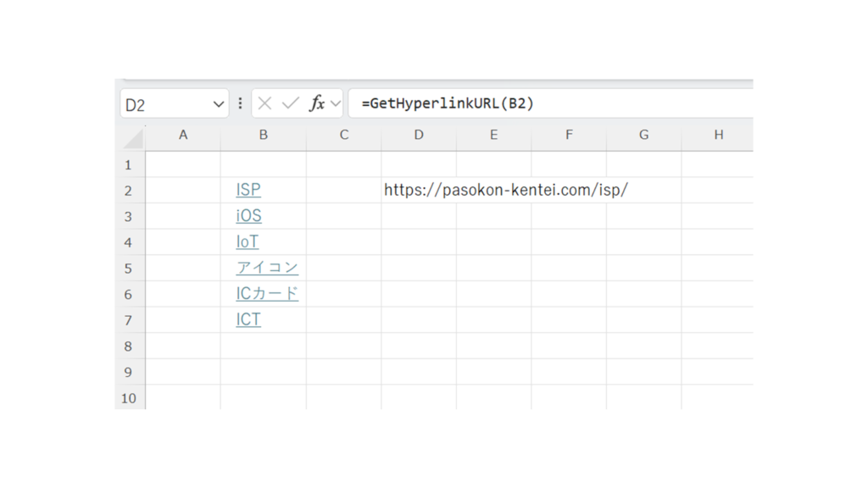
Task: Select column B header
Action: point(263,135)
